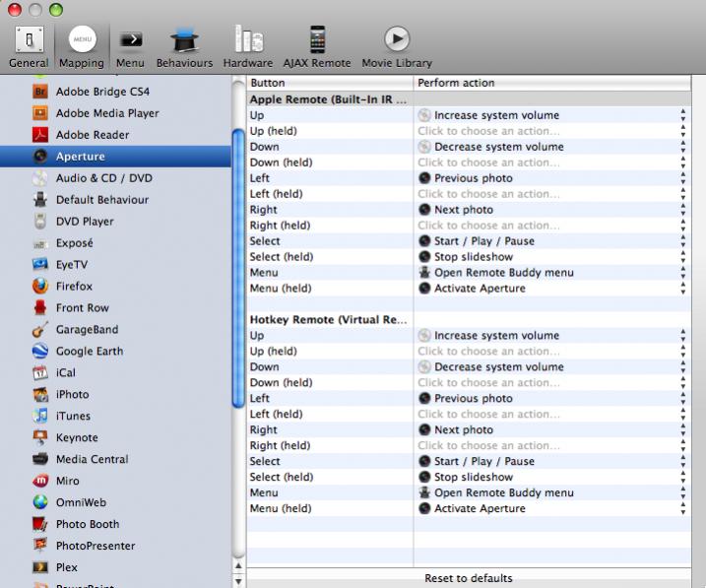
Task: Select the iTunes music note icon
Action: [40, 416]
